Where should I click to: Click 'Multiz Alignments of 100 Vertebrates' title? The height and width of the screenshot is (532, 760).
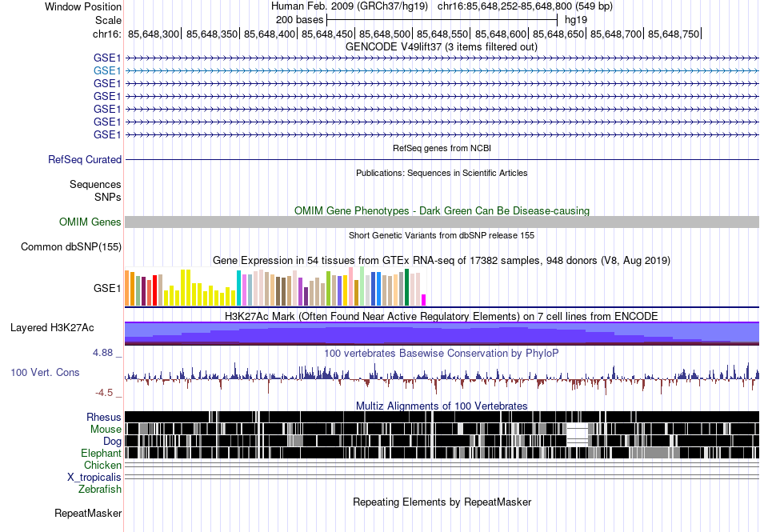(x=442, y=406)
